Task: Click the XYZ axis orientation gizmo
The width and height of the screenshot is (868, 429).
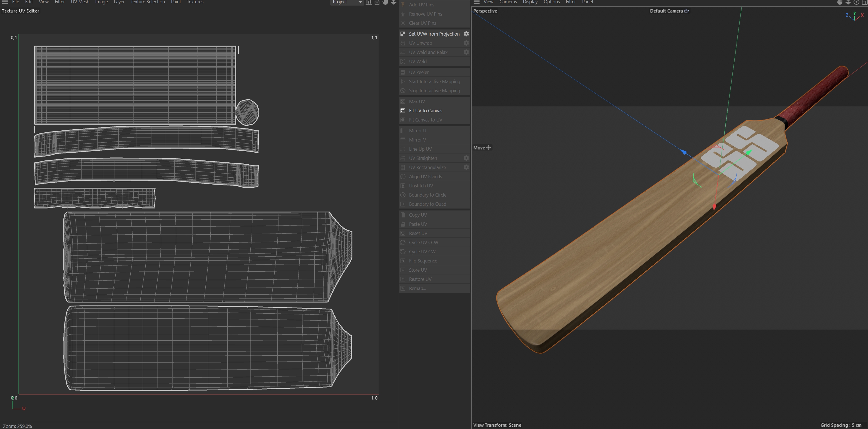Action: (855, 16)
